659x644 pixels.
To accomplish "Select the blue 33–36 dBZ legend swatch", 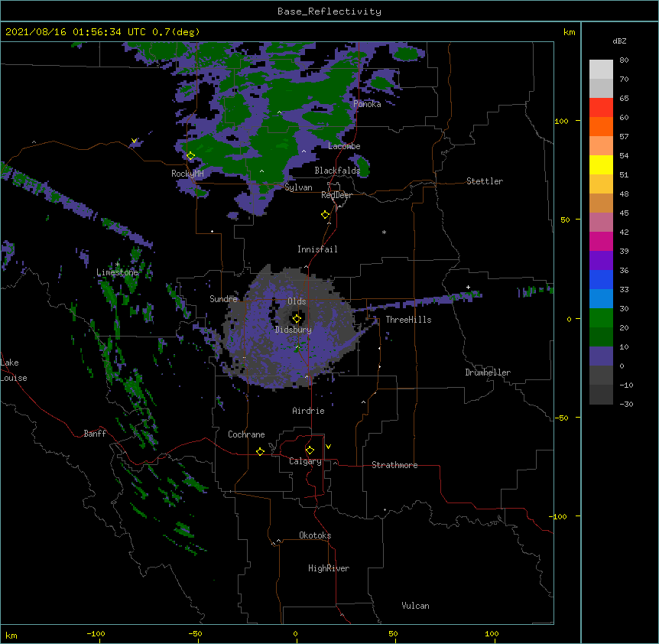I will [x=601, y=280].
